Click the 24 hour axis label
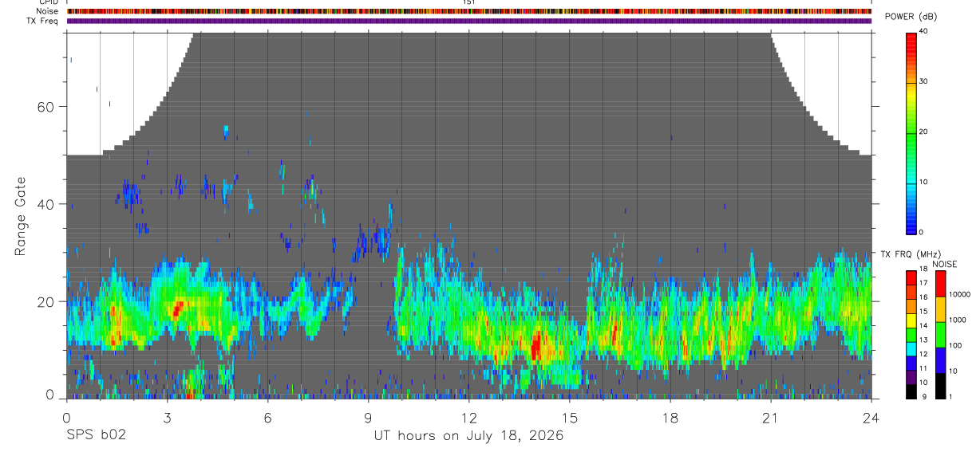 click(x=871, y=416)
